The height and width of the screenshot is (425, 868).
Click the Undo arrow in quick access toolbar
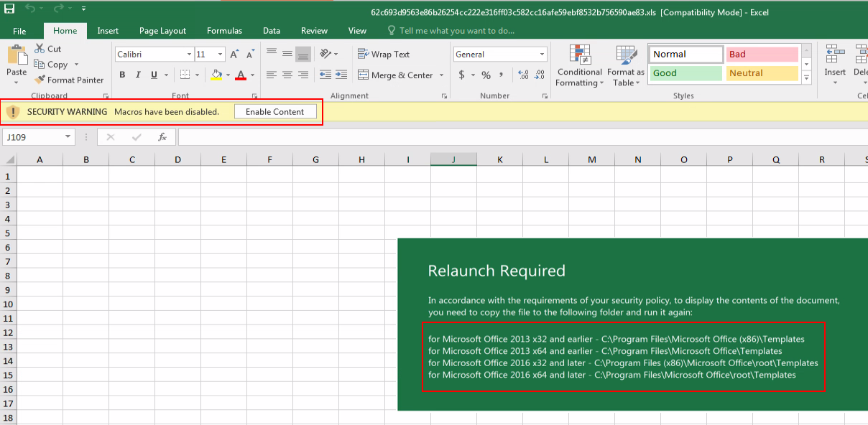point(30,9)
